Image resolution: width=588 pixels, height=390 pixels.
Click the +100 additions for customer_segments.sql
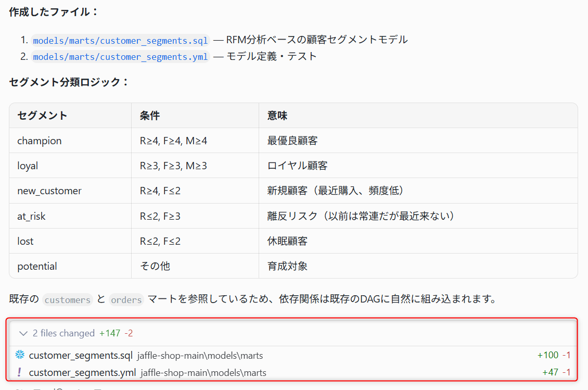click(548, 355)
